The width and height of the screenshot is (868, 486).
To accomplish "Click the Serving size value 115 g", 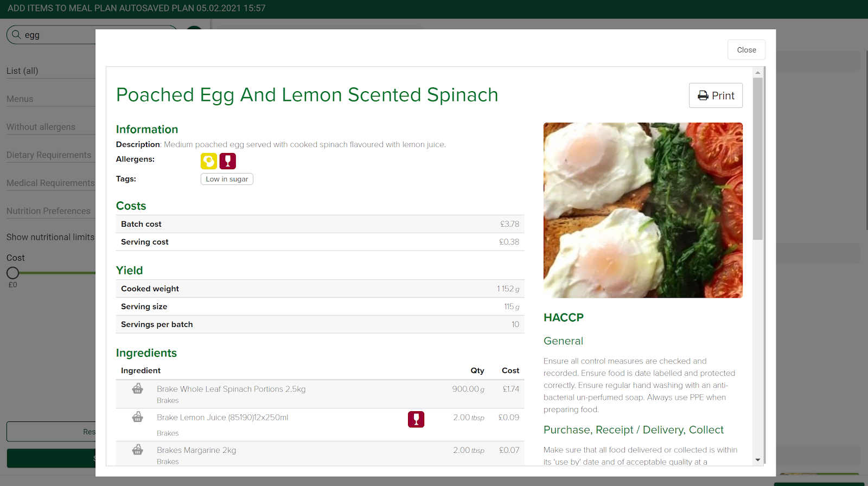I will coord(512,306).
